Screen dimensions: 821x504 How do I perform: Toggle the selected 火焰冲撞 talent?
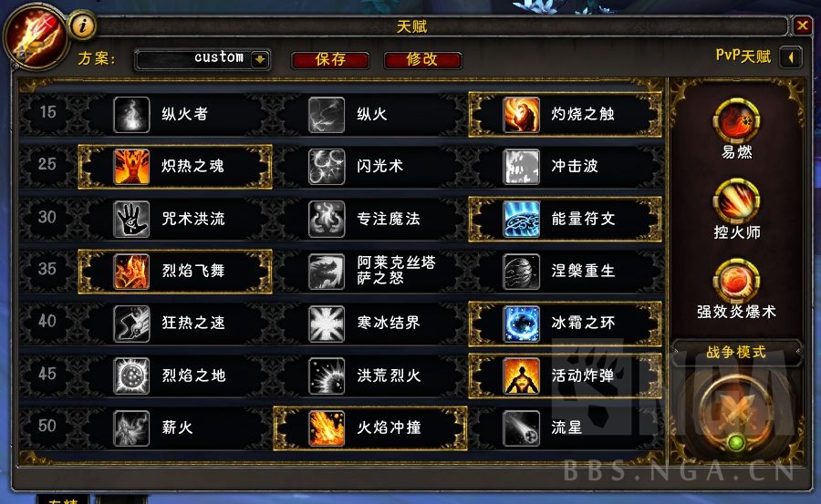point(370,428)
